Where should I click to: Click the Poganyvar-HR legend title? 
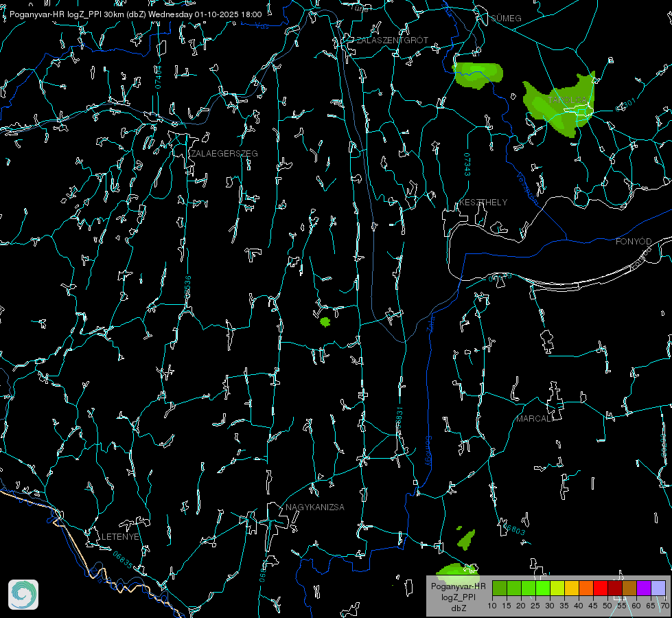click(458, 586)
